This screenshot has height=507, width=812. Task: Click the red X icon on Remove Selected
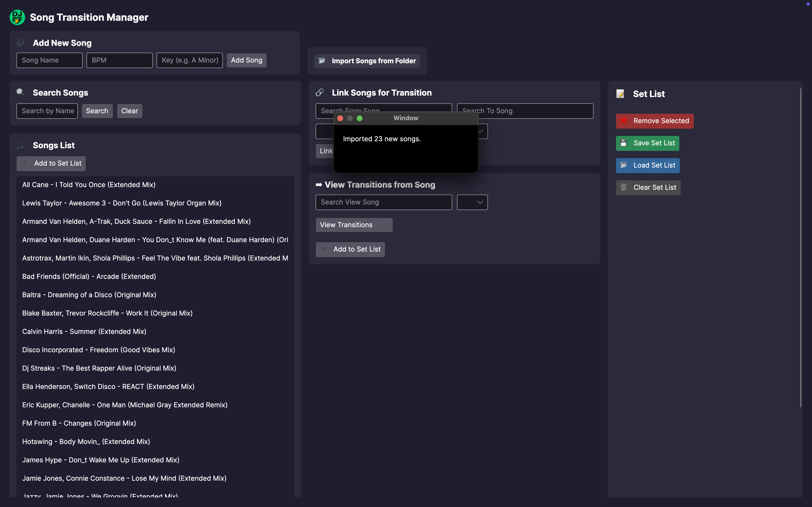[x=623, y=121]
